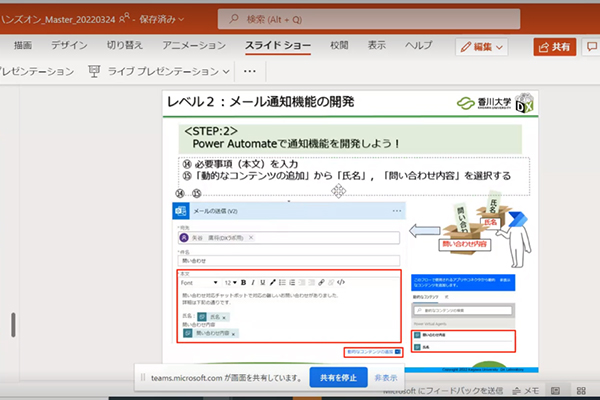Click the left pane vertical scrollbar handle
This screenshot has height=400, width=600.
13,325
